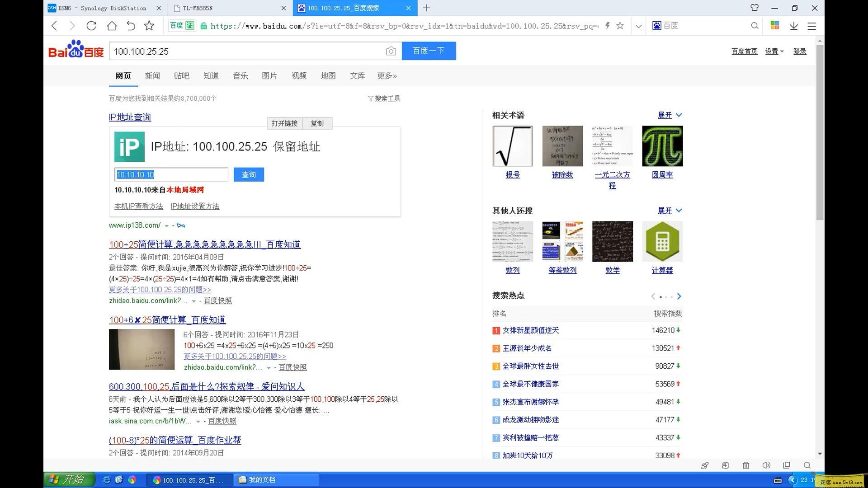Image resolution: width=868 pixels, height=488 pixels.
Task: Click the IP input field showing 10.10.10.10
Action: click(x=171, y=174)
